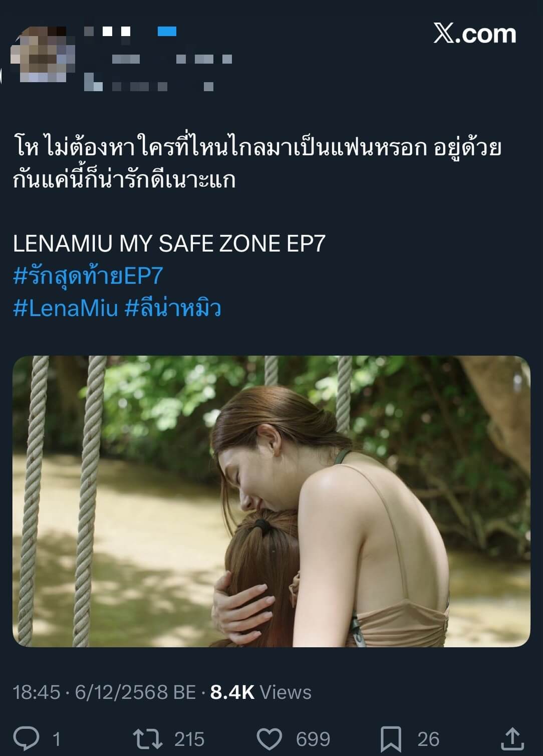Viewport: 543px width, 756px height.
Task: Bookmark this post with the bookmark icon
Action: tap(391, 739)
